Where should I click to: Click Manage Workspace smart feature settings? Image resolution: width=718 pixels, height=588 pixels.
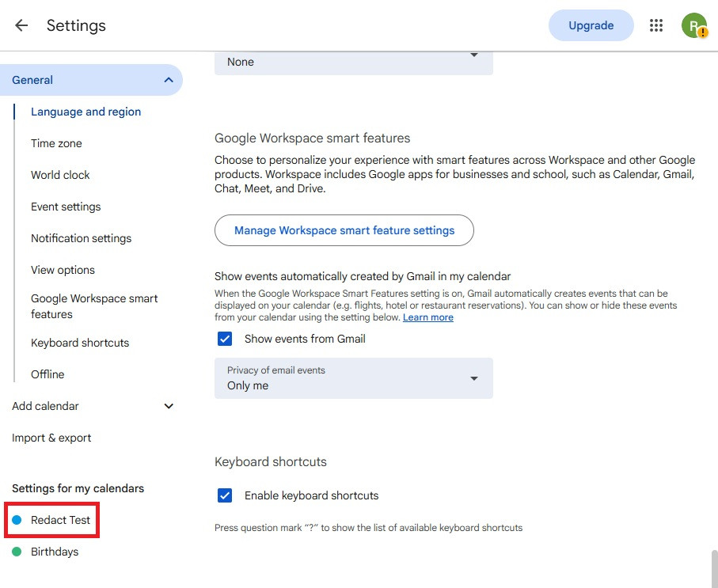click(x=344, y=230)
